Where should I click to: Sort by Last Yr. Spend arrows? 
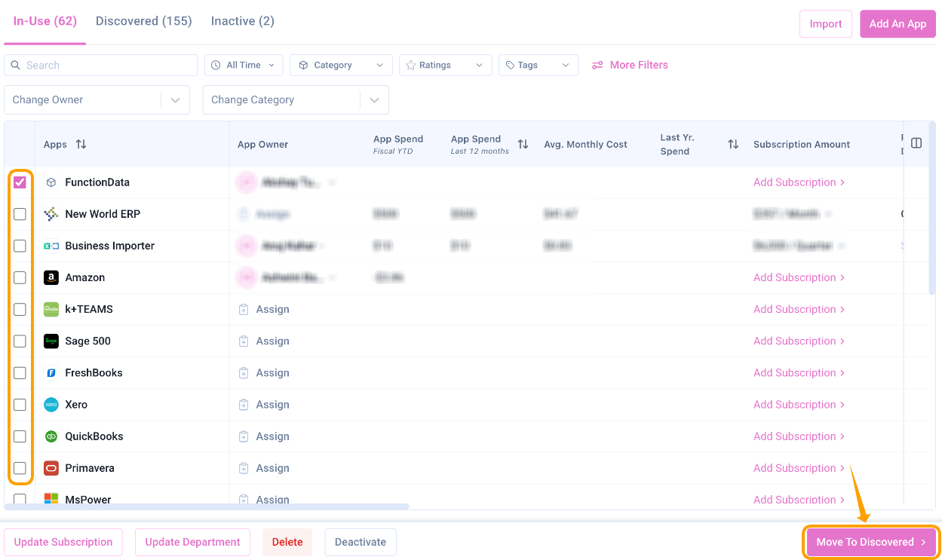point(733,144)
